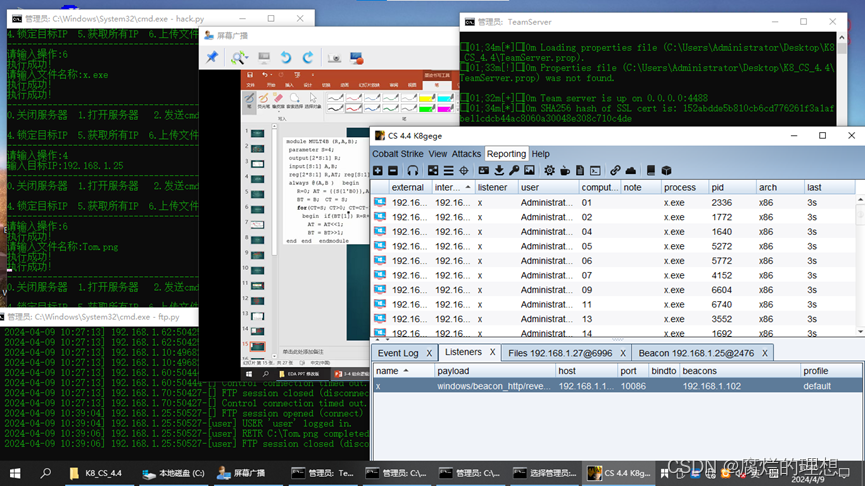Click the Generate Windows Executable gear icon
Image resolution: width=865 pixels, height=486 pixels.
point(549,170)
